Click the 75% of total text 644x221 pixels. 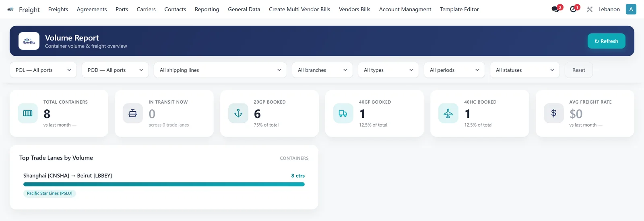pos(266,125)
